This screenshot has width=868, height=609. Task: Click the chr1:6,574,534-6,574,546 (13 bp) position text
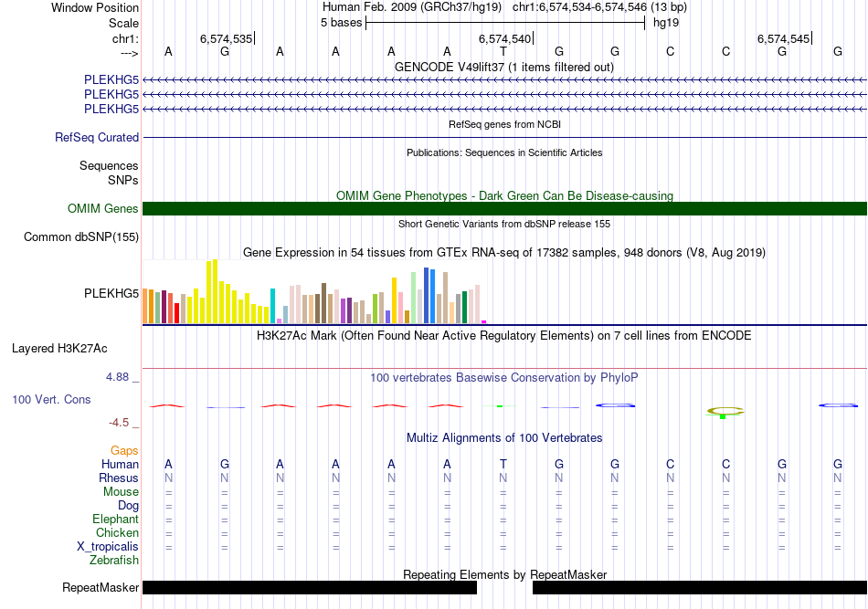point(599,7)
